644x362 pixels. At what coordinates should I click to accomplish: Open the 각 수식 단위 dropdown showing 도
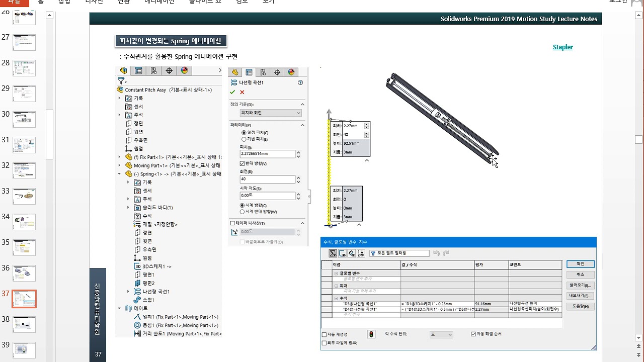pos(441,334)
